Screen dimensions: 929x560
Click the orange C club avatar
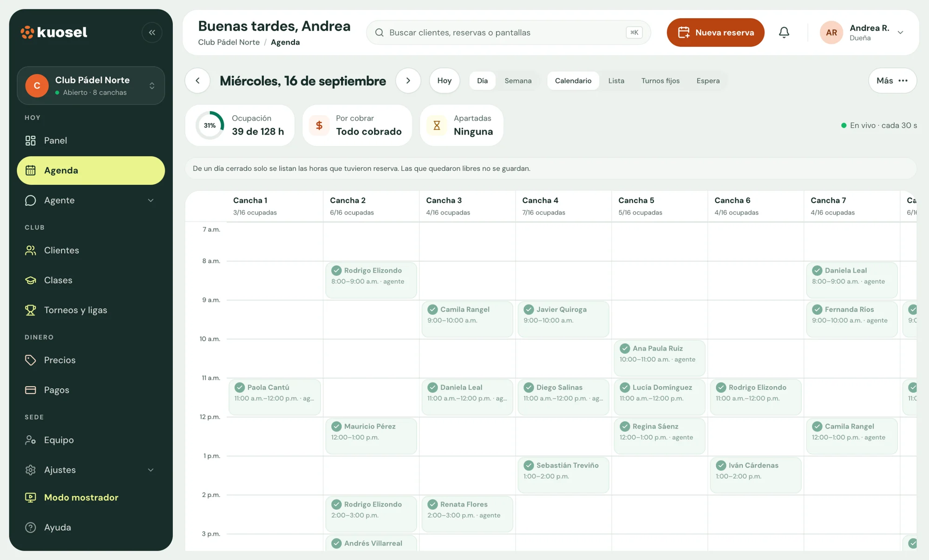point(37,85)
